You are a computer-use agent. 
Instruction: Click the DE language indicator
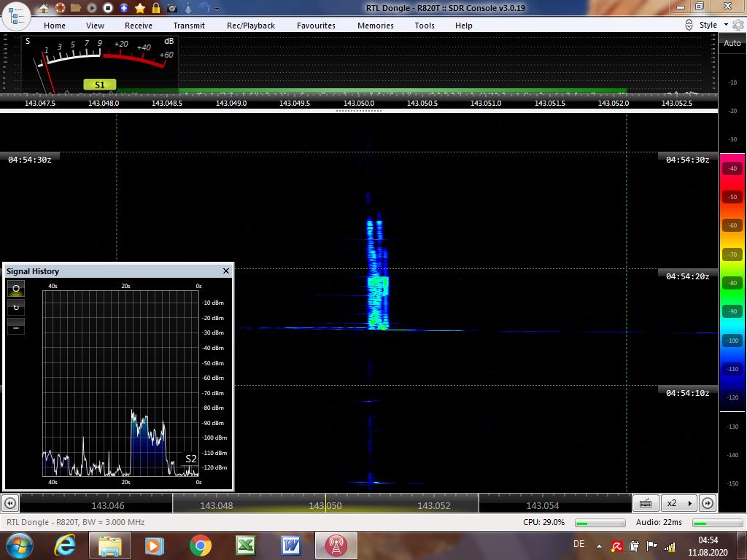click(578, 544)
